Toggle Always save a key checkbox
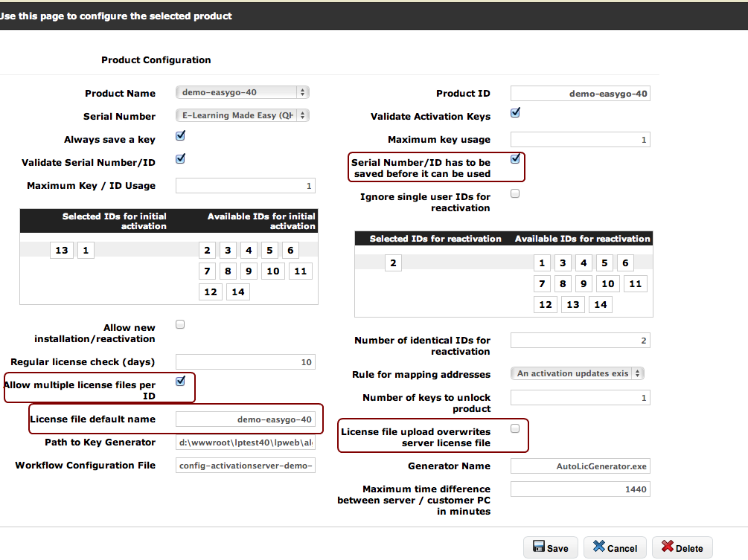The height and width of the screenshot is (560, 748). pos(180,136)
